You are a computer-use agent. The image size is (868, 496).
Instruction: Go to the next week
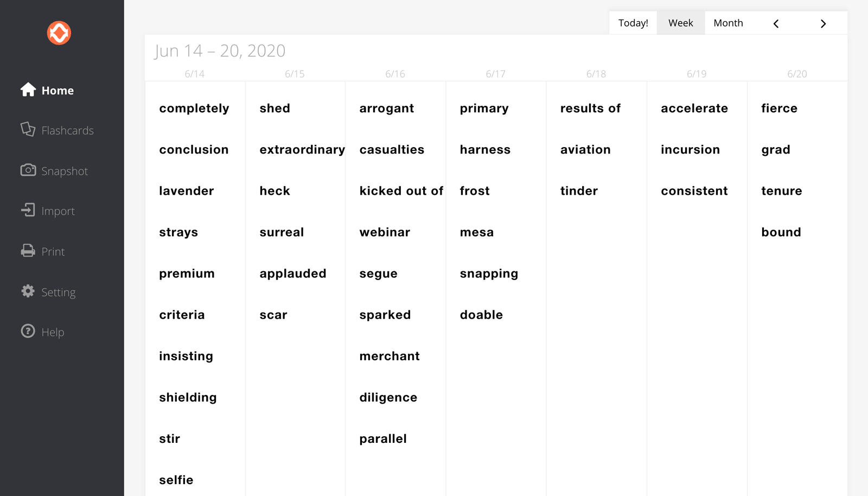point(823,23)
